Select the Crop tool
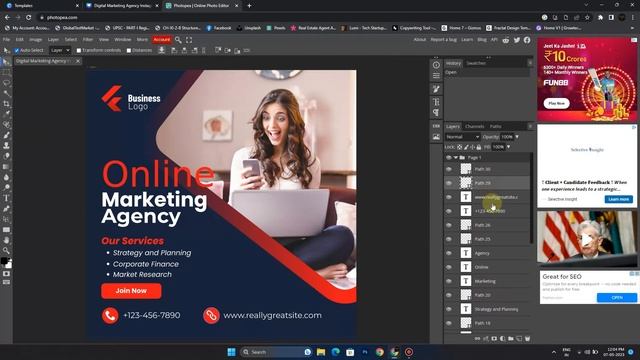This screenshot has width=640, height=360. pos(6,104)
